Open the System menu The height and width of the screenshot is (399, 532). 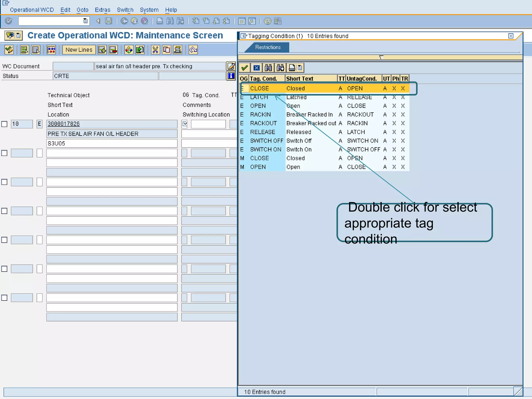point(149,10)
